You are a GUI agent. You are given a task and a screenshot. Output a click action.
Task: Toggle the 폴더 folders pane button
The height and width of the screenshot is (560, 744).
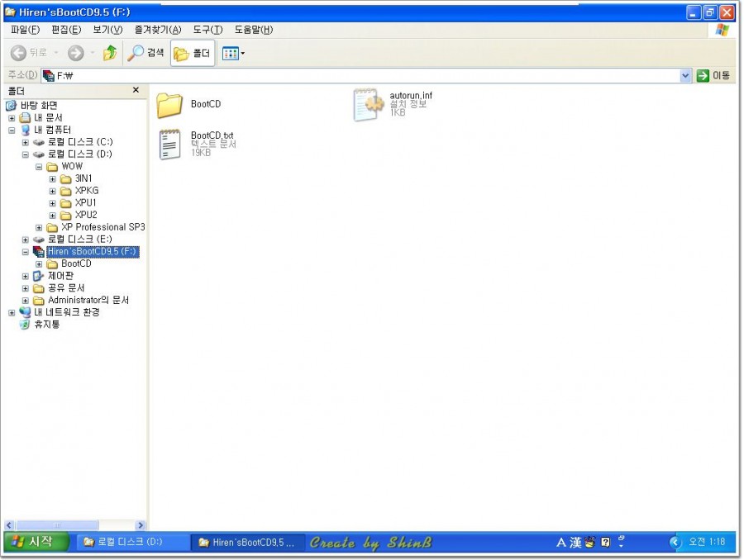pyautogui.click(x=192, y=53)
